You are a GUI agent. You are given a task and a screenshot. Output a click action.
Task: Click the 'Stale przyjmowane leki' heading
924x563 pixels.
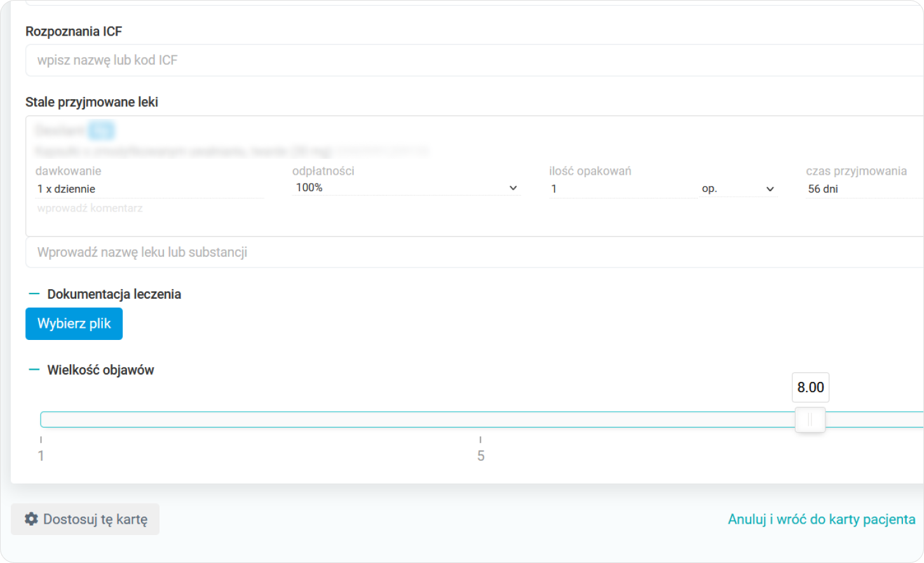pyautogui.click(x=92, y=102)
